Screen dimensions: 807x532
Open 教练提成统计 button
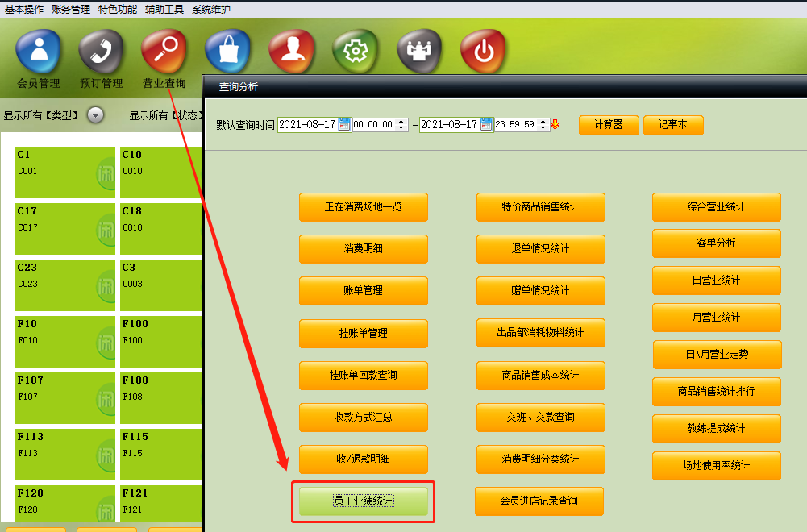click(717, 429)
